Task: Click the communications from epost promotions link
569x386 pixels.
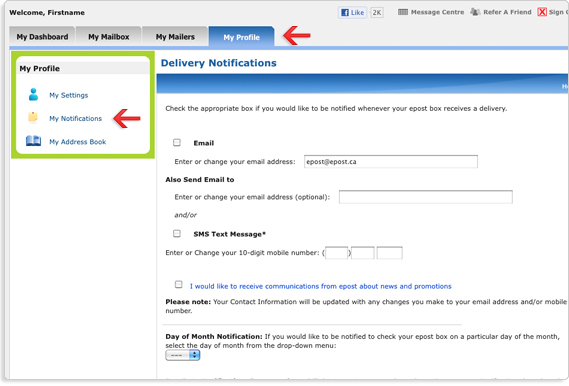Action: [x=320, y=286]
